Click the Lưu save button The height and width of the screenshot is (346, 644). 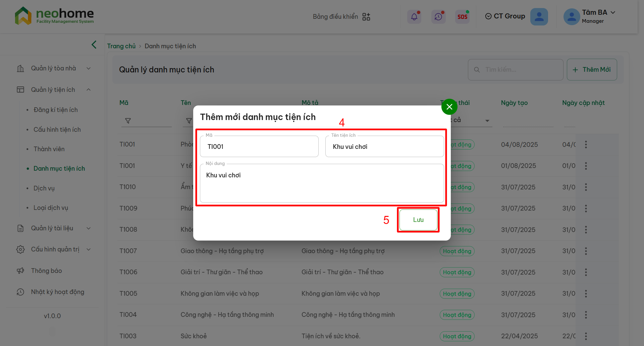[418, 220]
